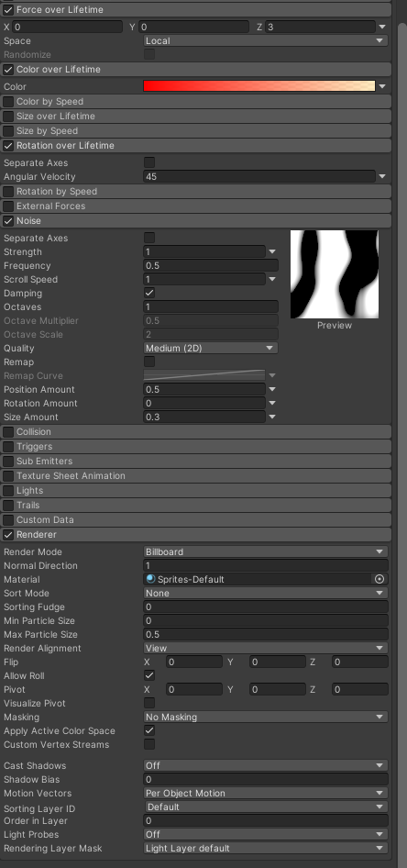
Task: Collapse the Noise module header
Action: coord(196,221)
